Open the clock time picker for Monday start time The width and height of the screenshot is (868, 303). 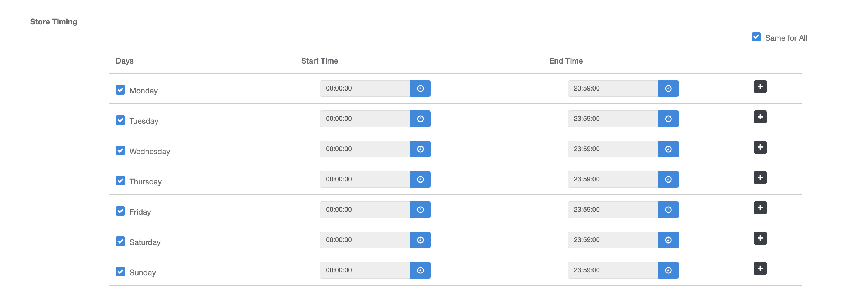[x=420, y=88]
